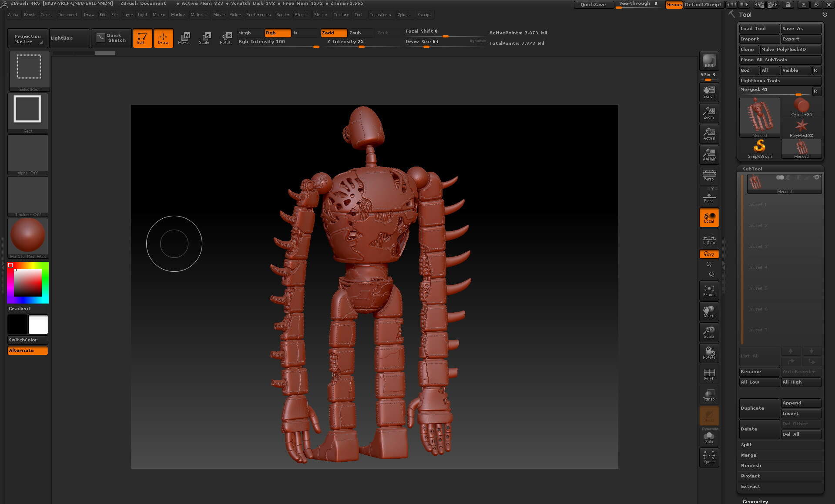Open the MatCap Red Wax material picker
Image resolution: width=835 pixels, height=504 pixels.
click(28, 238)
